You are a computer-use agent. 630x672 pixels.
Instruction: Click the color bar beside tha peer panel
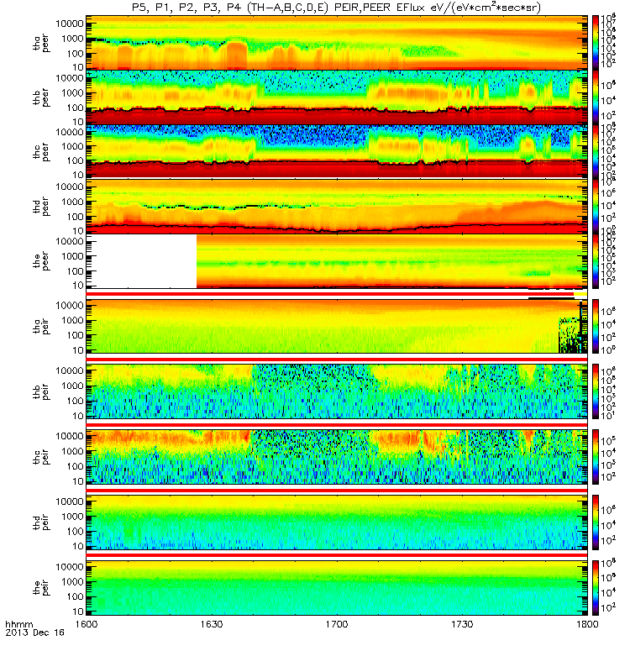coord(596,43)
